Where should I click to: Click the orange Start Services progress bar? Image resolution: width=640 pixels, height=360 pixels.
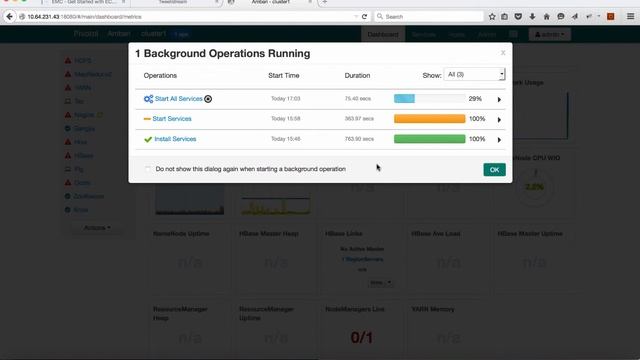tap(429, 119)
